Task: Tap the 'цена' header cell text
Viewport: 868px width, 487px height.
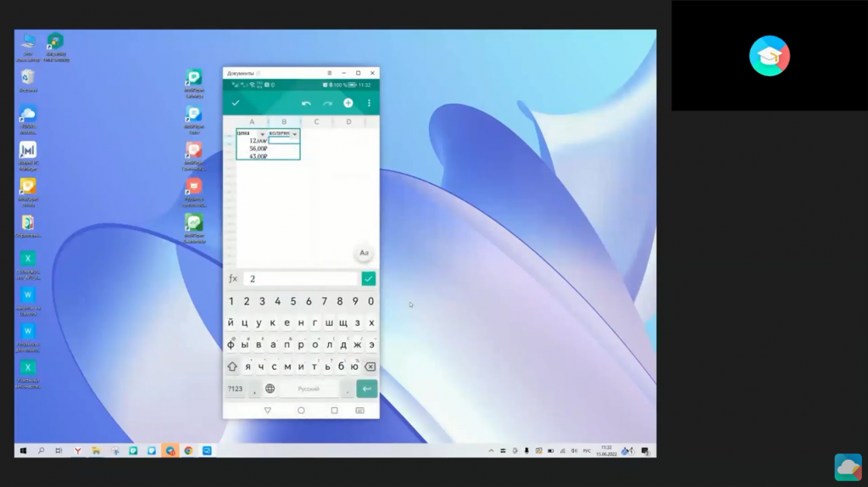Action: (243, 133)
